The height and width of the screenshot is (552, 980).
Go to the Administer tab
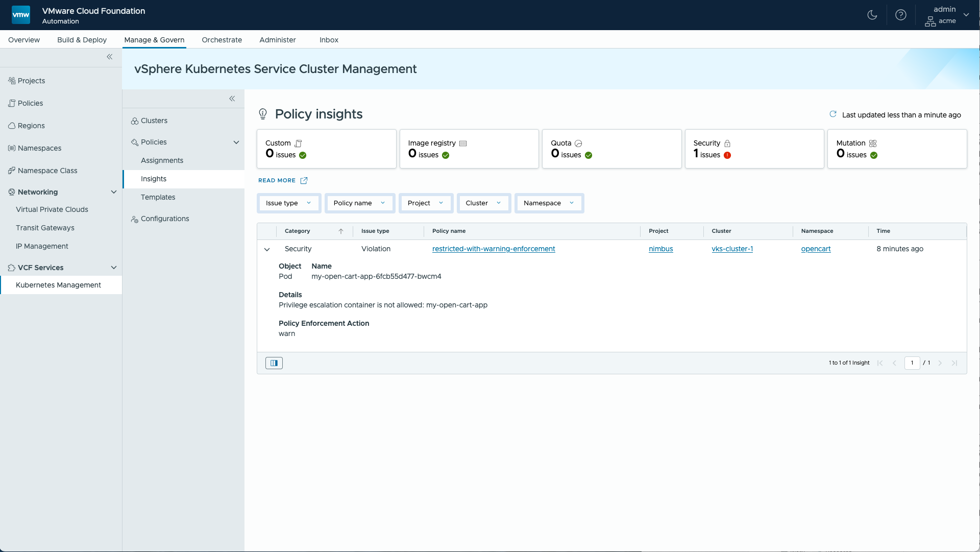277,40
